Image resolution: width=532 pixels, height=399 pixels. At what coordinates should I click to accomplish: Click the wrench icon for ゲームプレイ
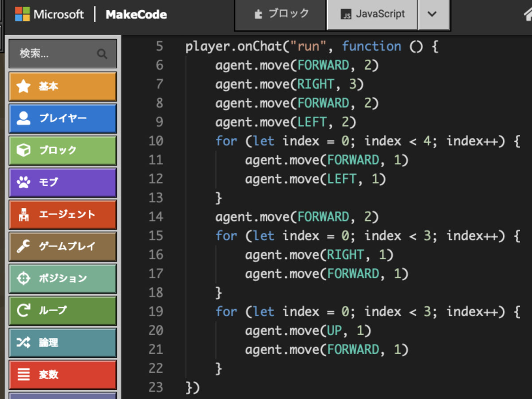[23, 246]
